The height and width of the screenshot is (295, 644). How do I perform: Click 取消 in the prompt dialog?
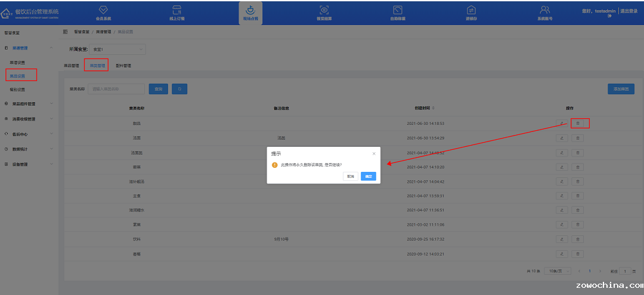pos(351,177)
